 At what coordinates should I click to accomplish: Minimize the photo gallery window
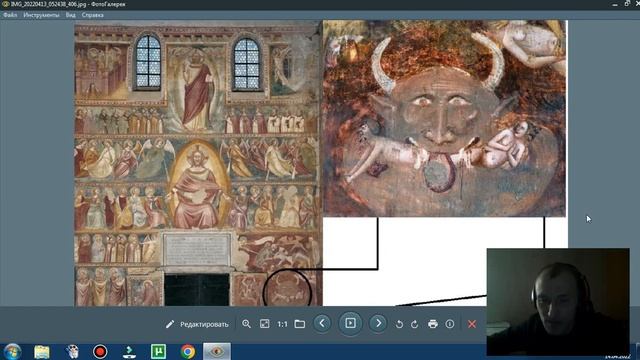pos(615,4)
